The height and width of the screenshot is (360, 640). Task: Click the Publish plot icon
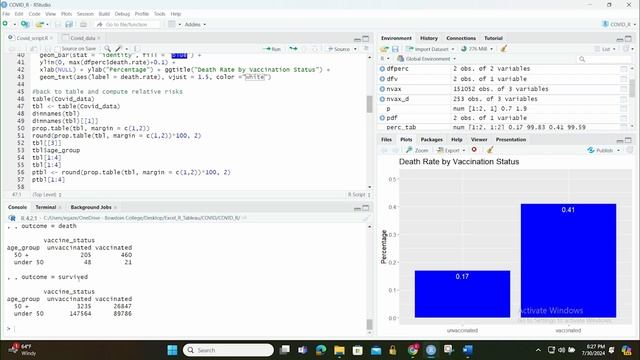[591, 150]
